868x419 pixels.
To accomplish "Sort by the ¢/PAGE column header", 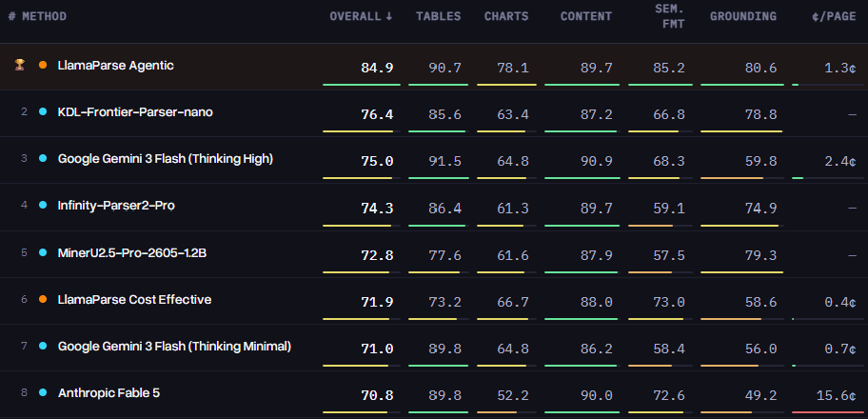I will coord(835,16).
